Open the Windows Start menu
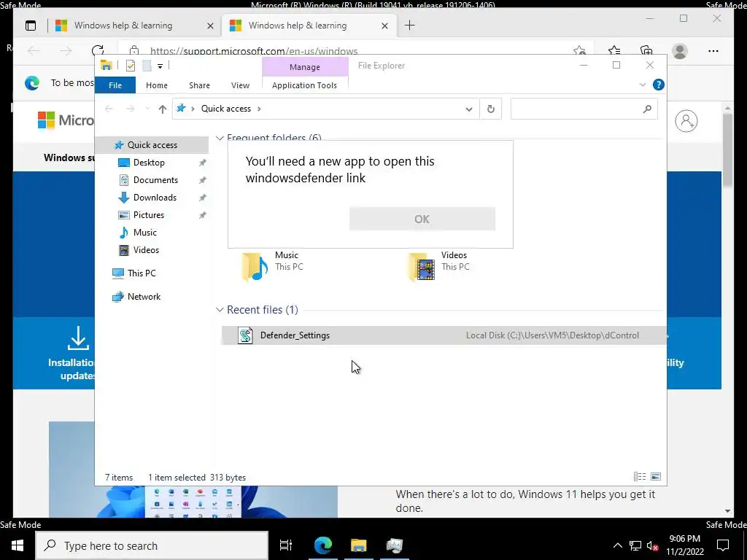Screen dimensions: 747x560 [18, 545]
